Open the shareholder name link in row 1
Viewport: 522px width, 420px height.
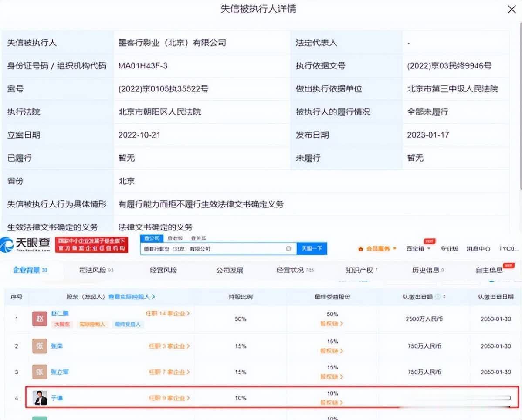tap(60, 313)
